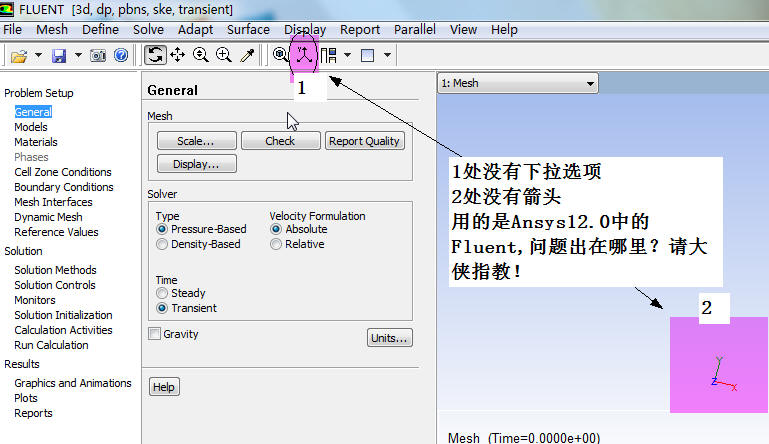Open Reports task page

(x=33, y=413)
